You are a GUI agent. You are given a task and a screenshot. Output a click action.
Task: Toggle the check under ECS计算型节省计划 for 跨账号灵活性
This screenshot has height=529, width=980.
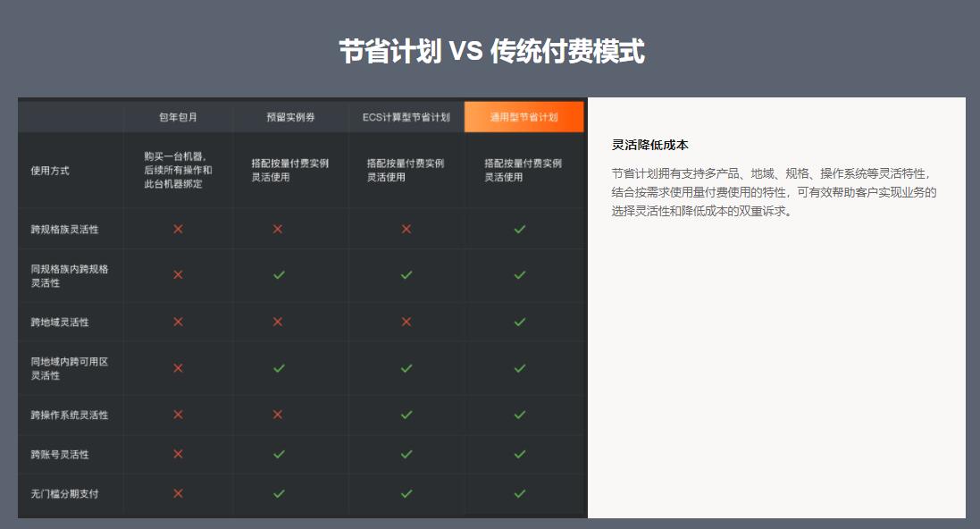pos(405,455)
